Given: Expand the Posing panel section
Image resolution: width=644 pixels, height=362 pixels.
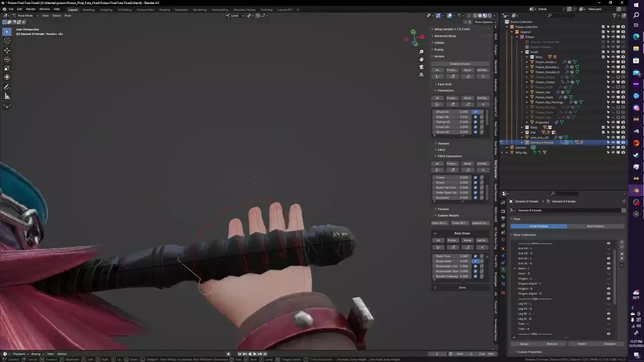Looking at the screenshot, I should tap(439, 49).
